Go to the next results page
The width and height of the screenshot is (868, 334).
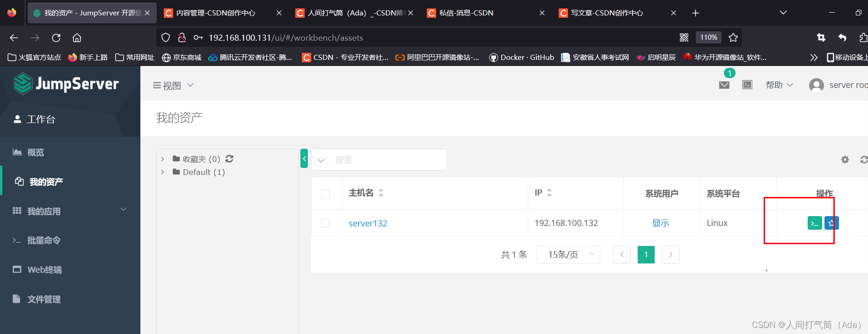[x=671, y=254]
